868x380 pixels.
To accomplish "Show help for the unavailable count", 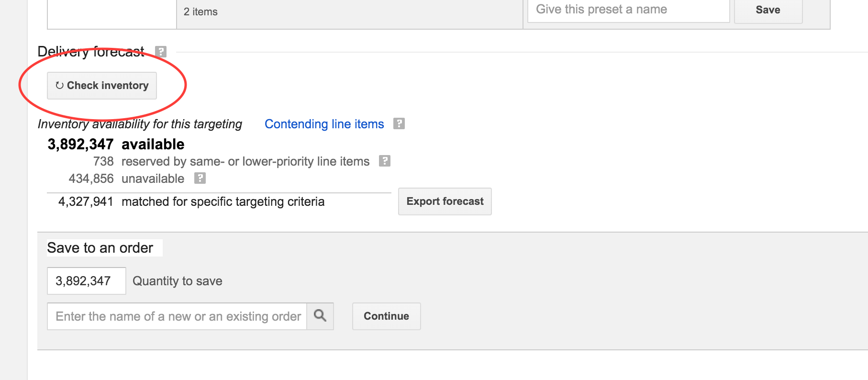I will 200,179.
